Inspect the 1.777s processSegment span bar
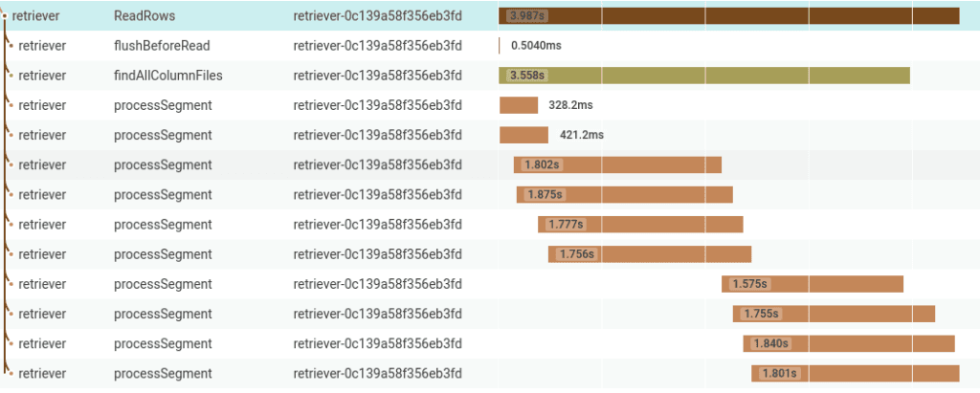Image resolution: width=980 pixels, height=393 pixels. point(640,224)
